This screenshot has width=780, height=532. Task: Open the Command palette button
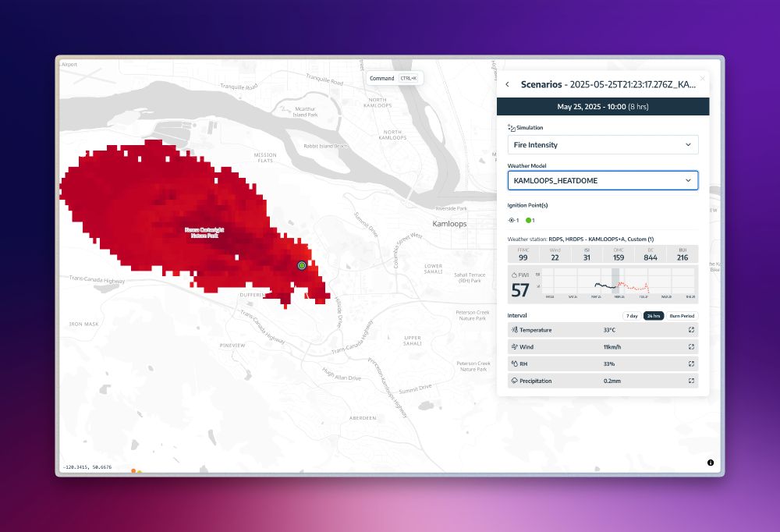395,78
